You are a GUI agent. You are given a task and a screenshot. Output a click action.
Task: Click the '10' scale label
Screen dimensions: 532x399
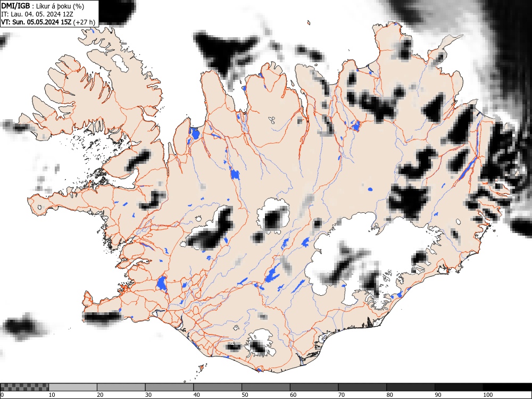(52, 395)
